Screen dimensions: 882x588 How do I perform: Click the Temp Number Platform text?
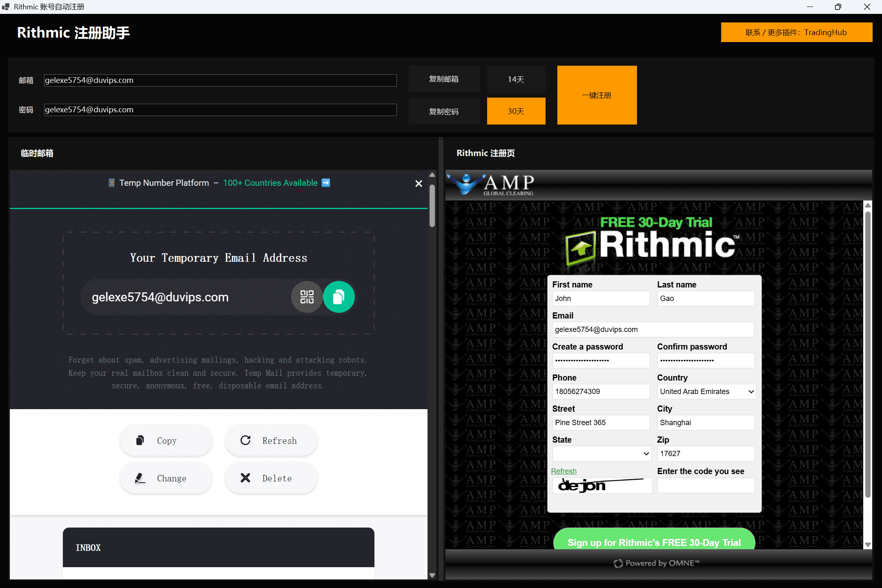pos(164,183)
